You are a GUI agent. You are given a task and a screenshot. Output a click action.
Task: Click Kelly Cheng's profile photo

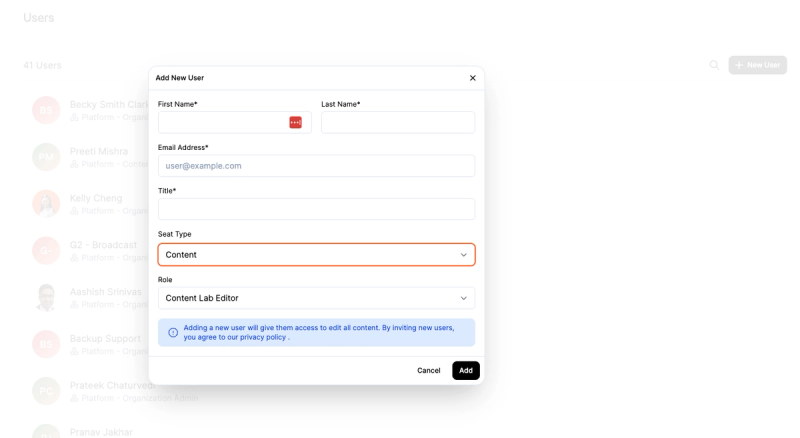pyautogui.click(x=47, y=203)
